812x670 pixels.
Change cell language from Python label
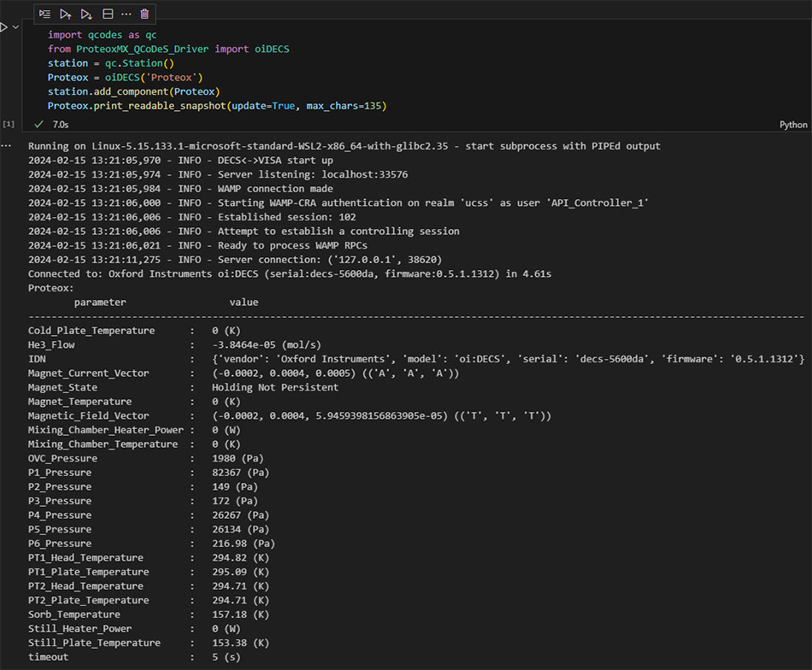(x=792, y=125)
